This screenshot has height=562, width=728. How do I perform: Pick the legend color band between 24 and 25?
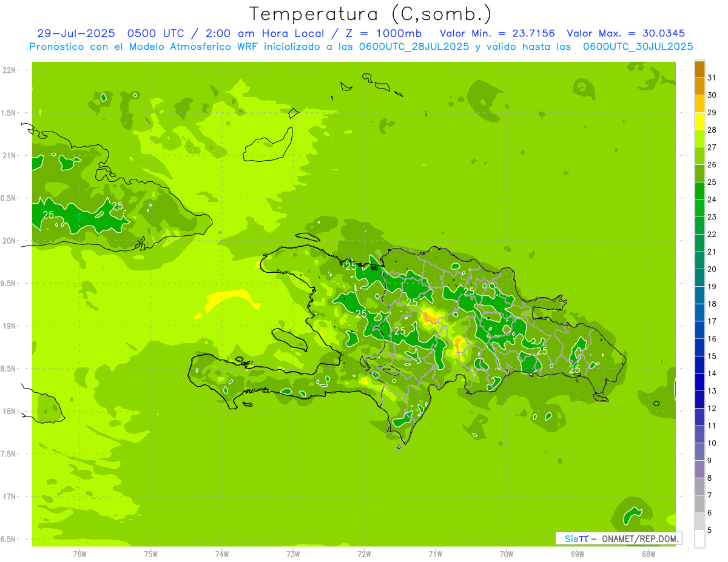[x=699, y=191]
